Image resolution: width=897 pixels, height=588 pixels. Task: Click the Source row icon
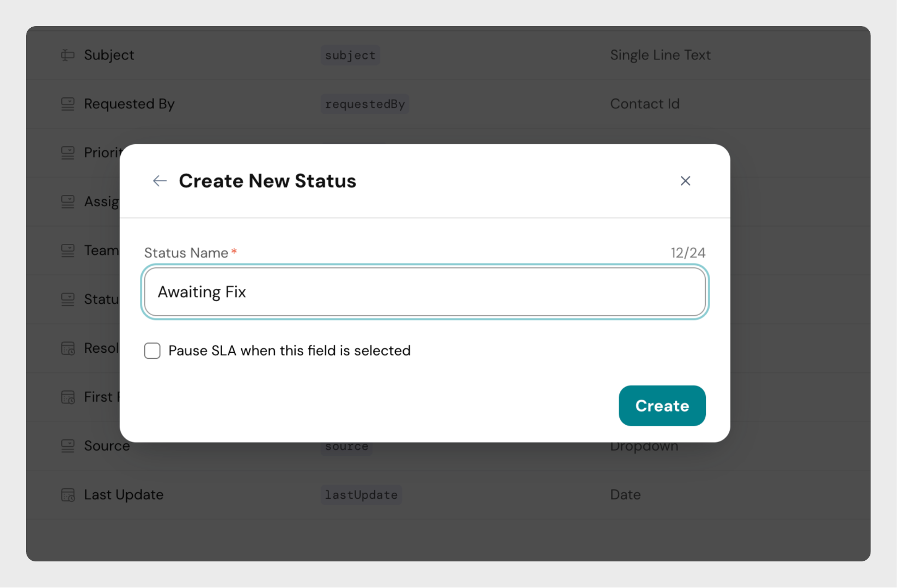pos(68,446)
